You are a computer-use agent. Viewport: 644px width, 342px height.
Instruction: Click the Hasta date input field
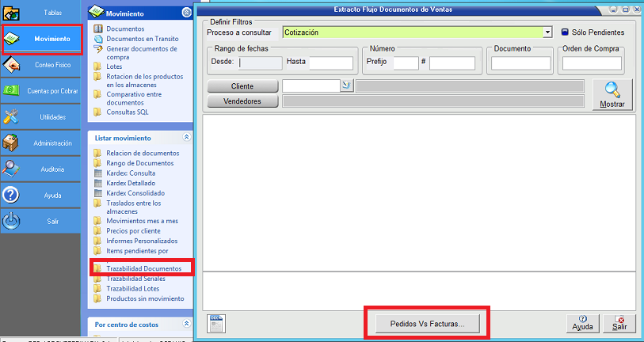(x=331, y=63)
